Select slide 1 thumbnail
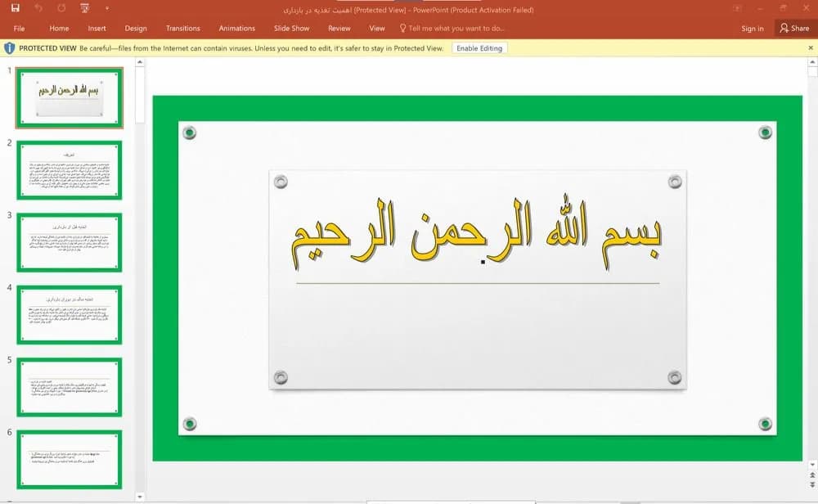The height and width of the screenshot is (504, 818). pyautogui.click(x=70, y=97)
